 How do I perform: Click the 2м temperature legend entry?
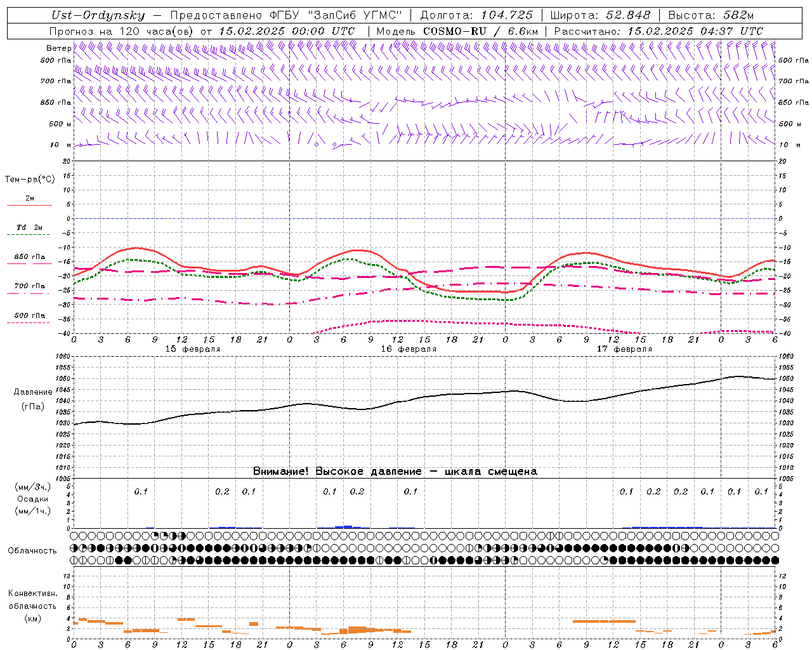(30, 198)
